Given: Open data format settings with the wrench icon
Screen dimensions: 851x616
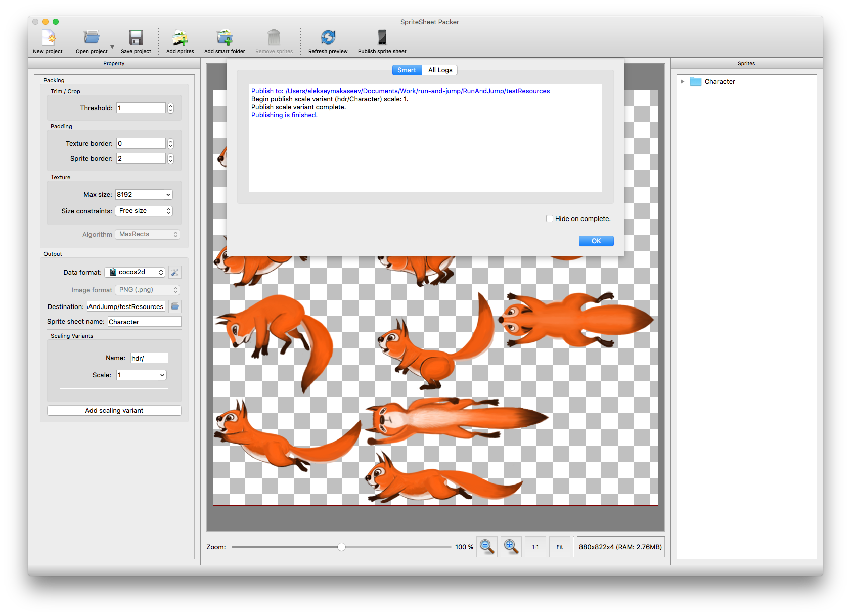Looking at the screenshot, I should coord(174,272).
